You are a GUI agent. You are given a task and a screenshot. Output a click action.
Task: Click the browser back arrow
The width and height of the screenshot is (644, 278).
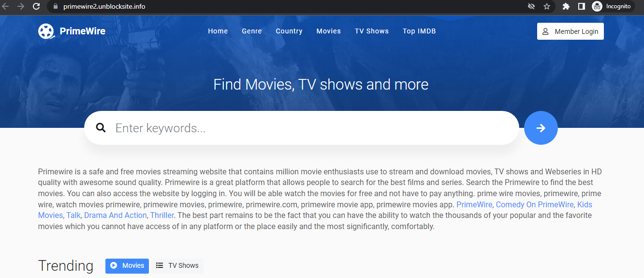6,6
